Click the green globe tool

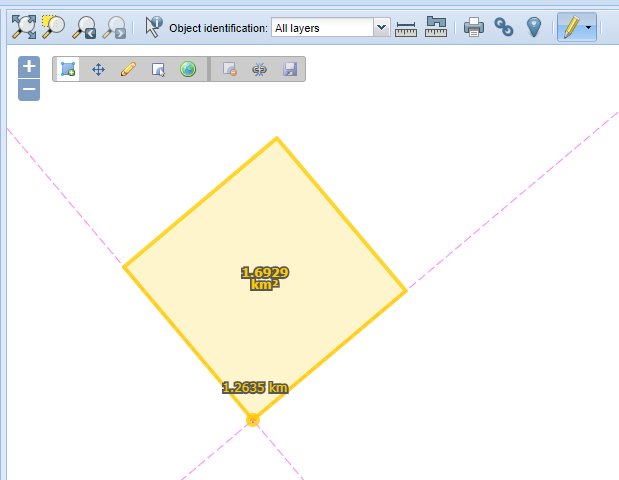[x=188, y=69]
